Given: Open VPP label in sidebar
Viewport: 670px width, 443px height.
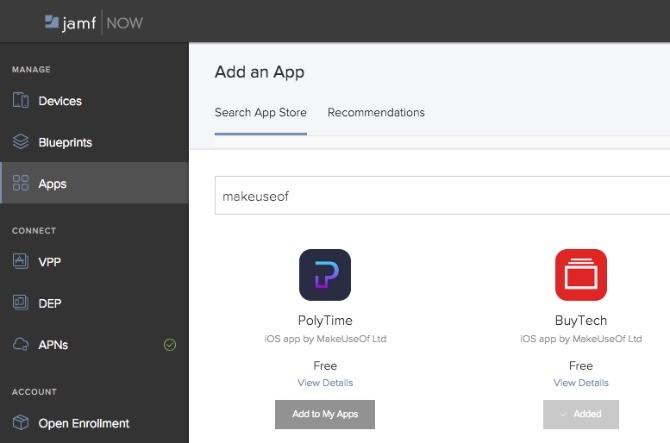Looking at the screenshot, I should point(50,262).
